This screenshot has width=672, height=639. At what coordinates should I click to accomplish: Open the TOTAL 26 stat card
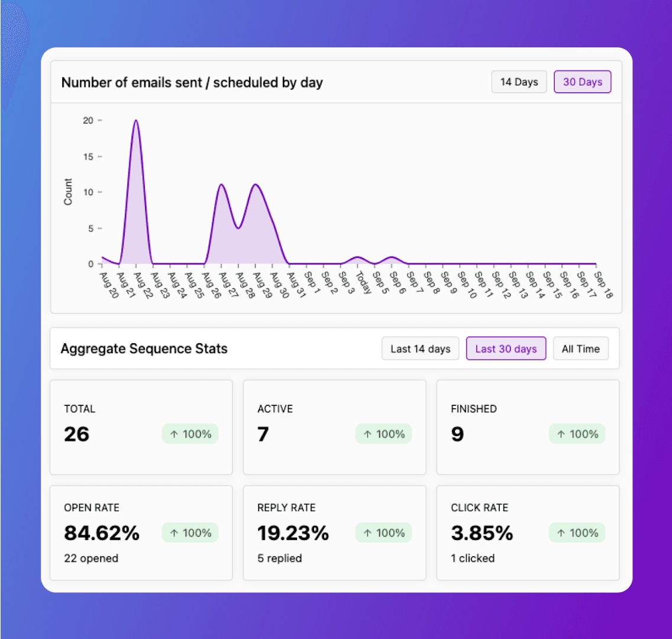[x=141, y=427]
